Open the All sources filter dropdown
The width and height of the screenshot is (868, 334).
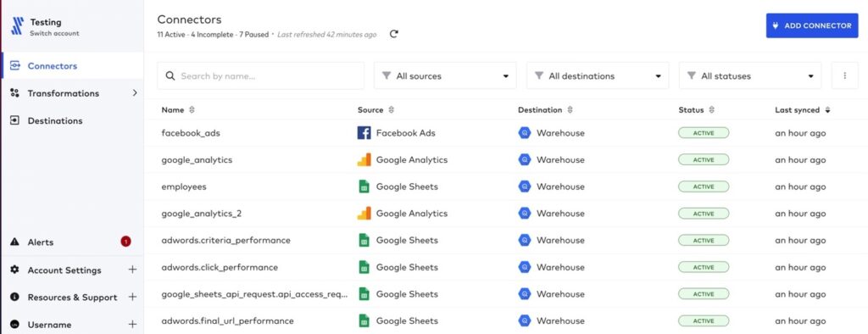(445, 76)
